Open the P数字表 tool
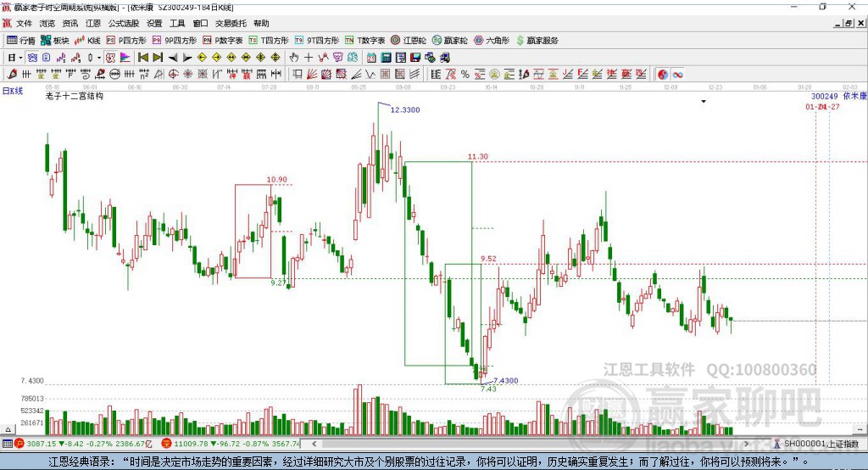Image resolution: width=868 pixels, height=470 pixels. click(x=223, y=41)
